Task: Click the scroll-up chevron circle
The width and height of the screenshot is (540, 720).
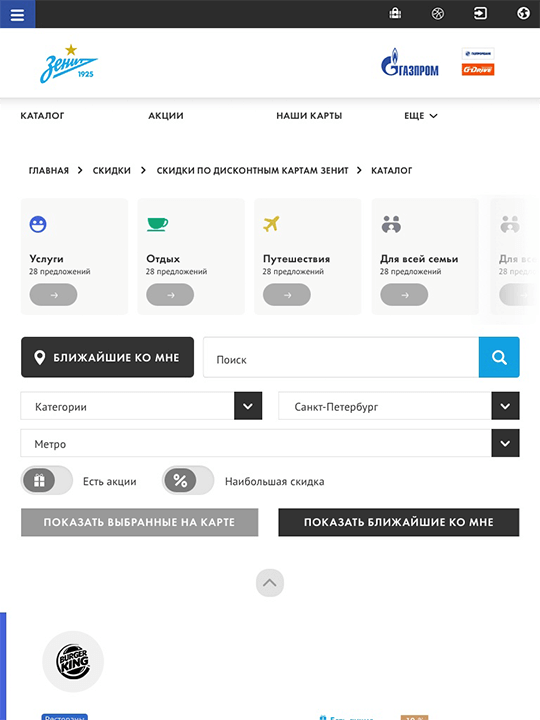Action: tap(270, 583)
